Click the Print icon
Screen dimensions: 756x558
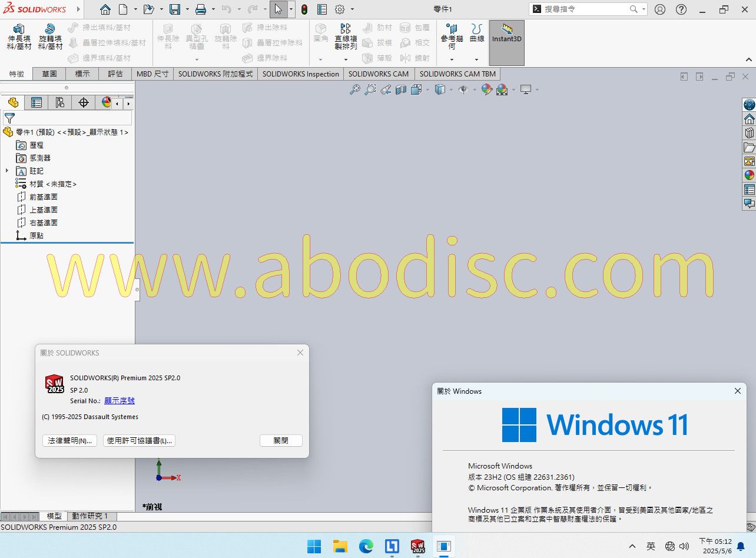click(x=201, y=9)
